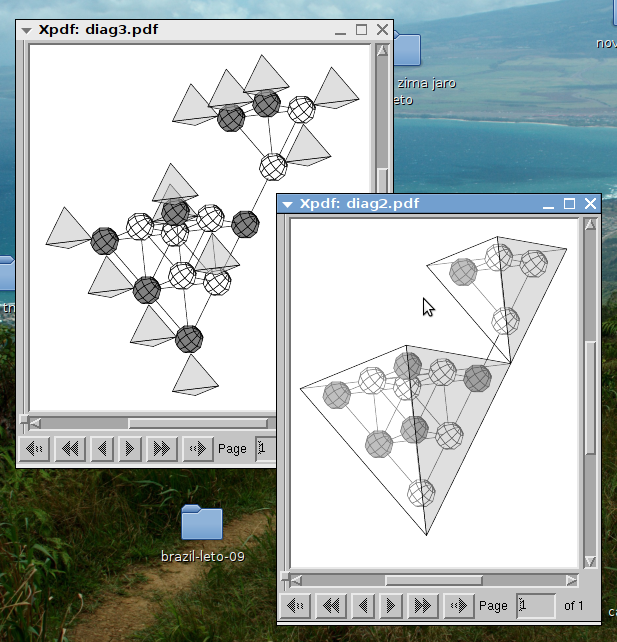Minimize the diag3.pdf window

[340, 30]
